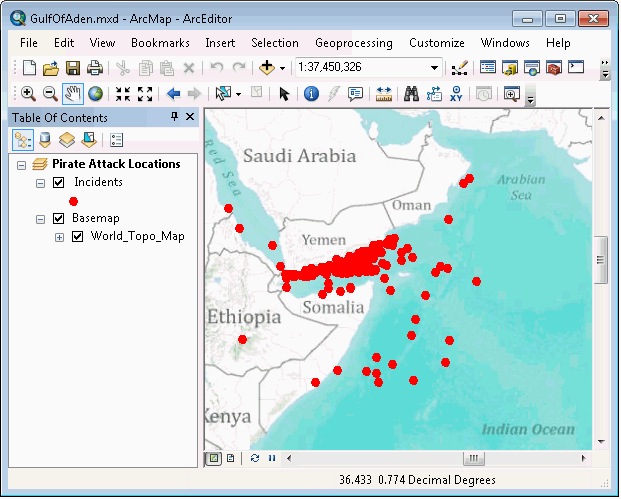The height and width of the screenshot is (499, 621).
Task: Click the map vertical scrollbar thumb
Action: coord(601,260)
